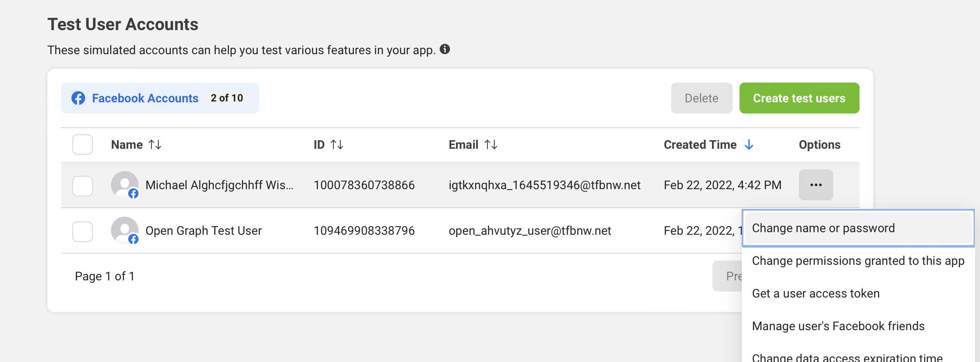Click the info icon beside the description
Screen dimensions: 980x362
445,49
